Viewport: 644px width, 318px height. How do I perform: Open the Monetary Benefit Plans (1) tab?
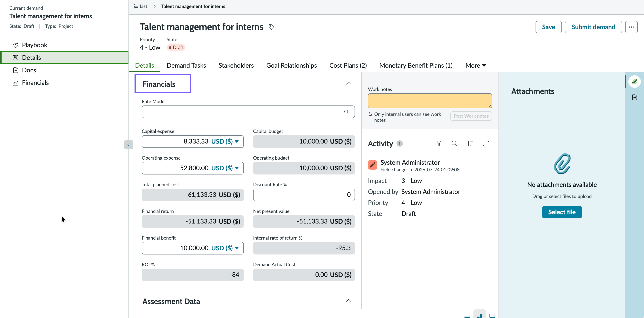click(x=416, y=65)
